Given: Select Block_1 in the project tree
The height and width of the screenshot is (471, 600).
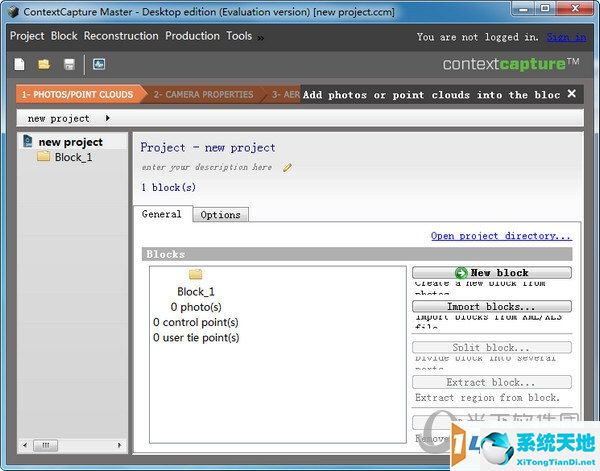Looking at the screenshot, I should [x=73, y=157].
